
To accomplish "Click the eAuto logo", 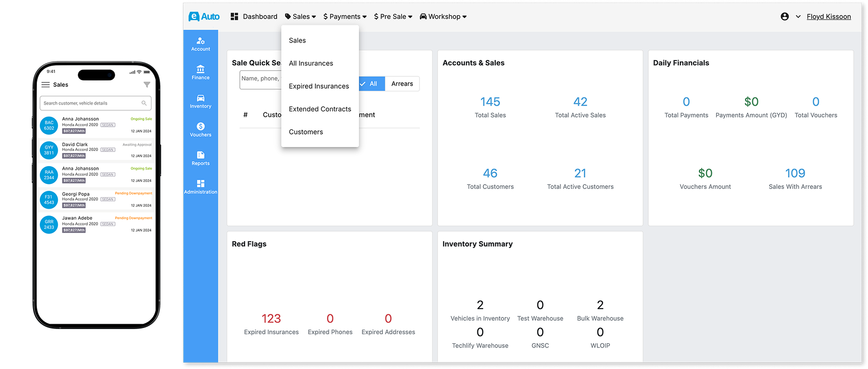I will (204, 16).
